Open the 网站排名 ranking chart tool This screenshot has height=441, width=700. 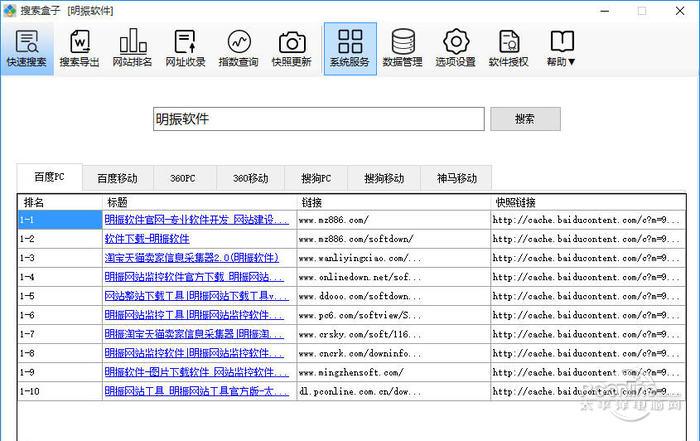[x=132, y=49]
